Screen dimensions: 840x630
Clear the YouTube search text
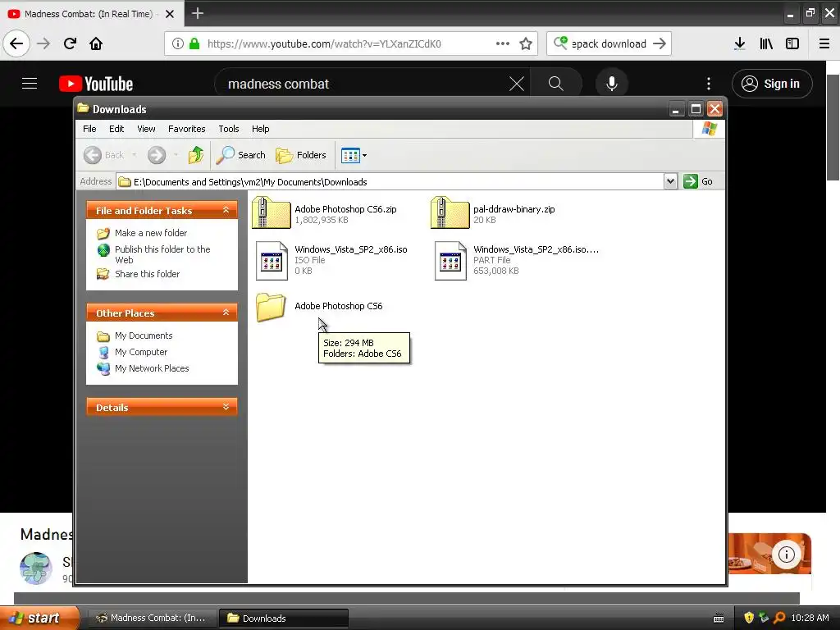517,84
